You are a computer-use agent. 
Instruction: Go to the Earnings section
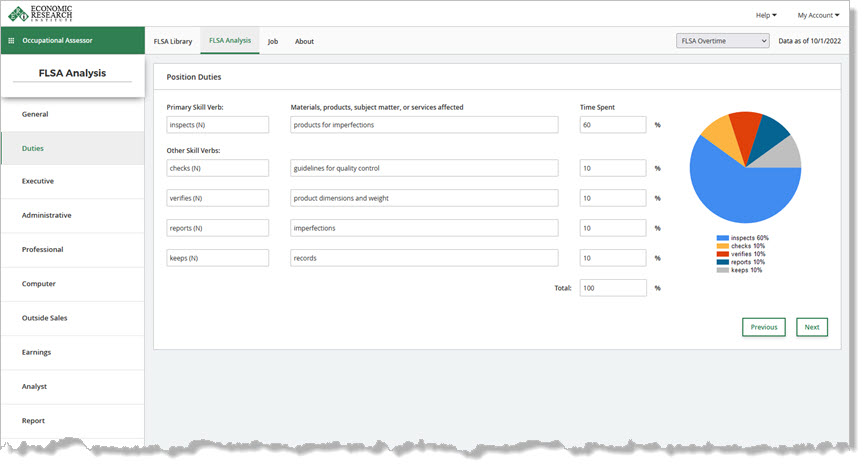[x=73, y=352]
